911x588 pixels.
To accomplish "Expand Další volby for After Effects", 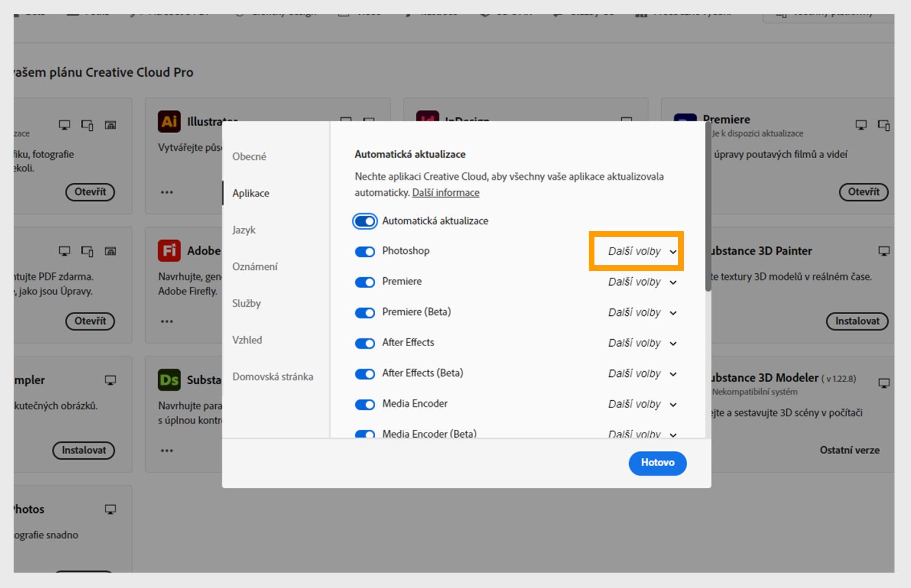I will (x=642, y=343).
